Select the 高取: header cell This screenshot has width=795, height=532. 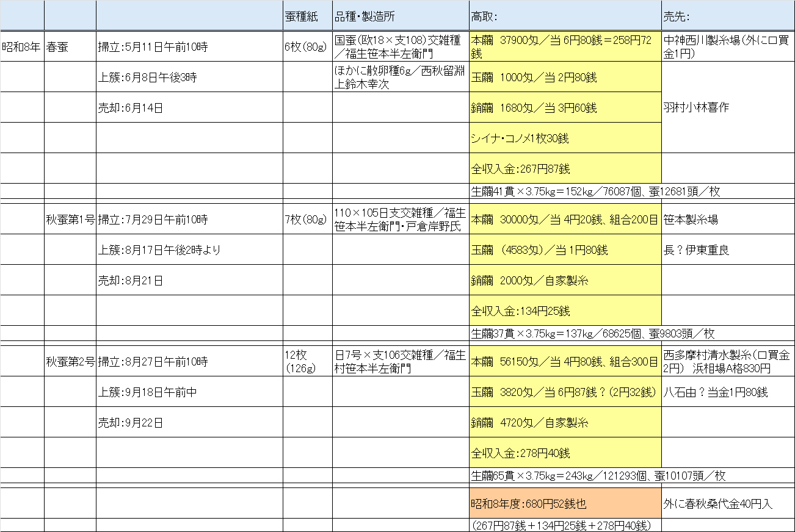565,16
